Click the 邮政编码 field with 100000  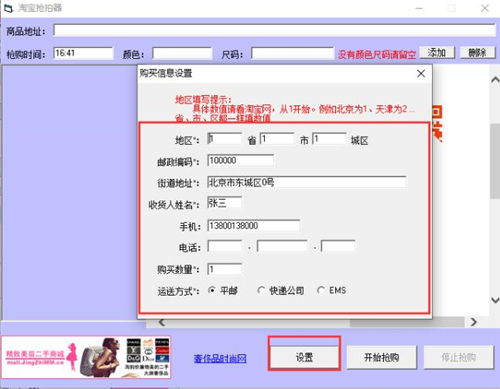point(240,160)
